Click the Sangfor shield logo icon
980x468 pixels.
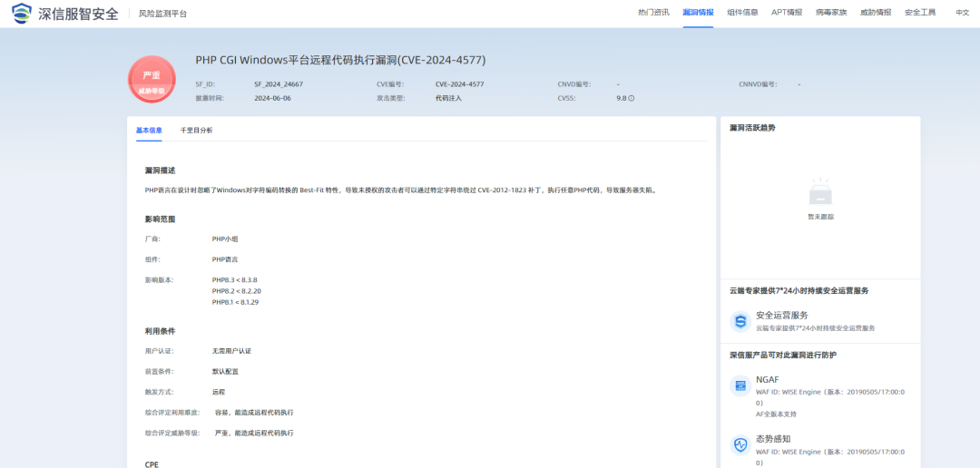pos(22,13)
